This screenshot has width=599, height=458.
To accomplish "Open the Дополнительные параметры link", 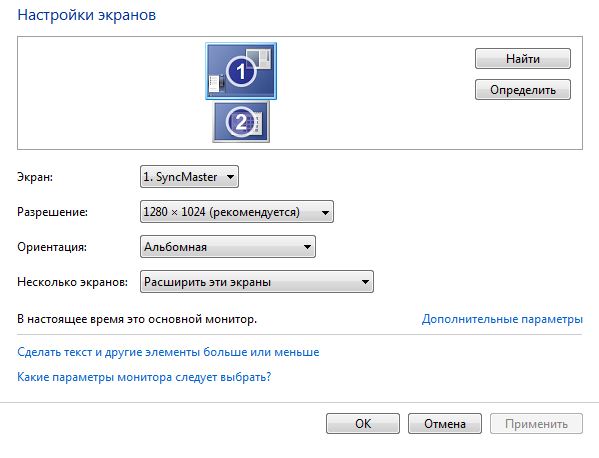I will click(x=502, y=319).
